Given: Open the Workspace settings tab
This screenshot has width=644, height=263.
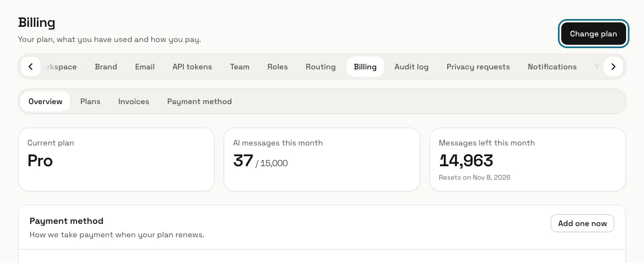Looking at the screenshot, I should point(60,67).
